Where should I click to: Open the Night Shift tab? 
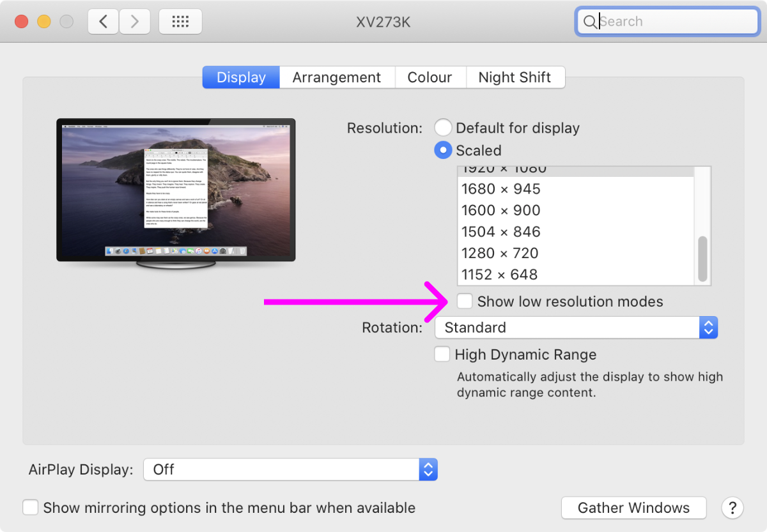(x=515, y=77)
